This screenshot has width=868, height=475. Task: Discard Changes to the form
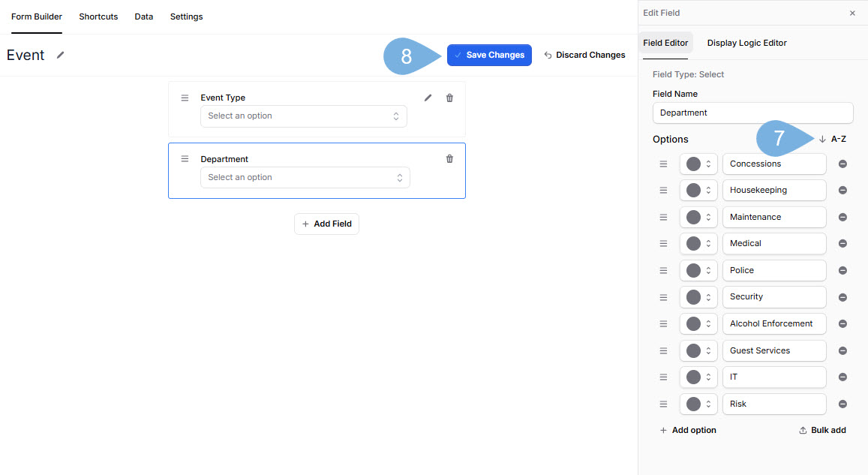pyautogui.click(x=584, y=55)
